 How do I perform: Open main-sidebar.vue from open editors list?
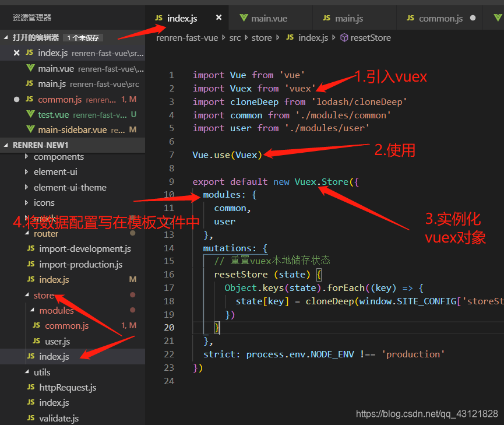[x=72, y=129]
